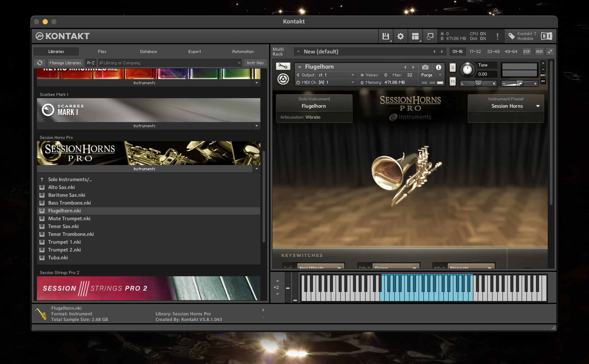
Task: Open the snapshot view camera icon
Action: coord(425,67)
